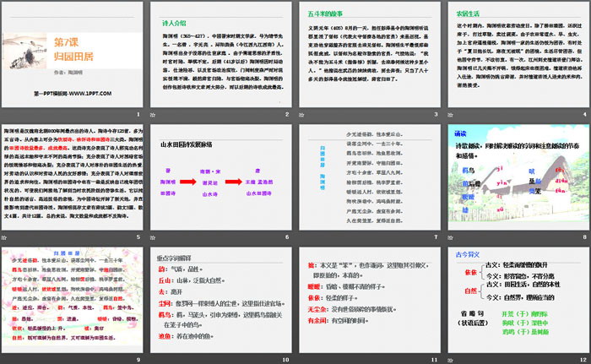Click slide number 4 label

click(585, 114)
